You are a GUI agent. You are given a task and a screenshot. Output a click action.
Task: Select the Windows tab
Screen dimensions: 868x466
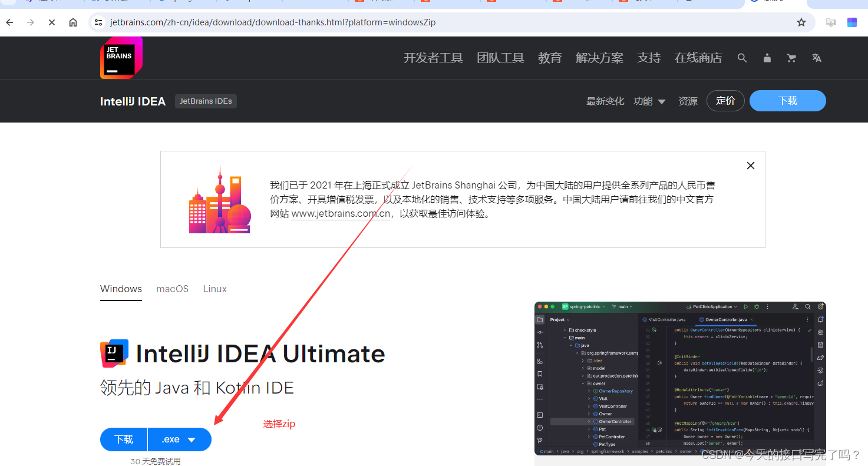(x=121, y=289)
